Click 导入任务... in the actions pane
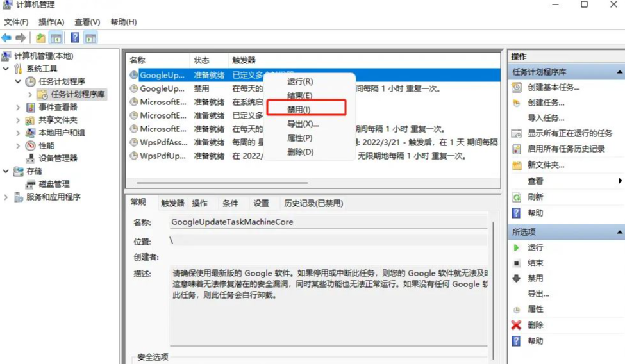 click(x=546, y=118)
